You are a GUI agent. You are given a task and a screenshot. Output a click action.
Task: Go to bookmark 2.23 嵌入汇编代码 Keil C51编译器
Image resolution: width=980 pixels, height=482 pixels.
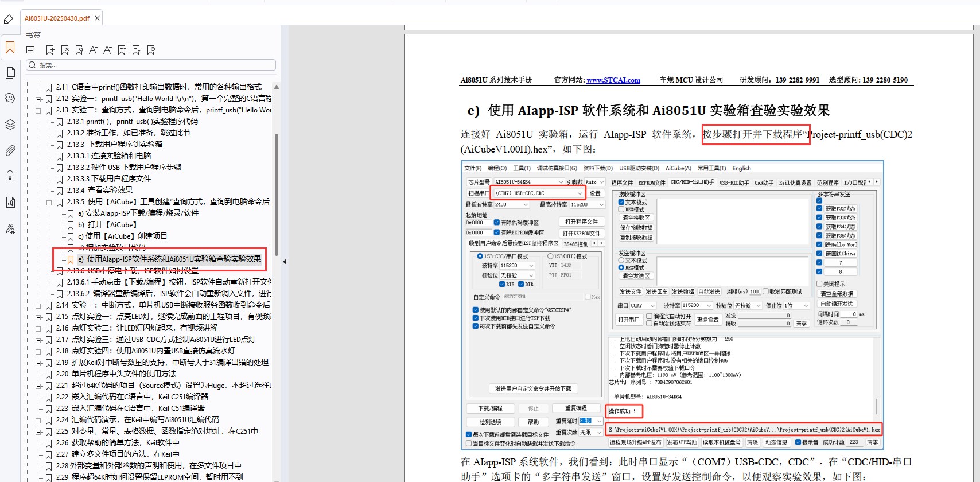tap(130, 409)
